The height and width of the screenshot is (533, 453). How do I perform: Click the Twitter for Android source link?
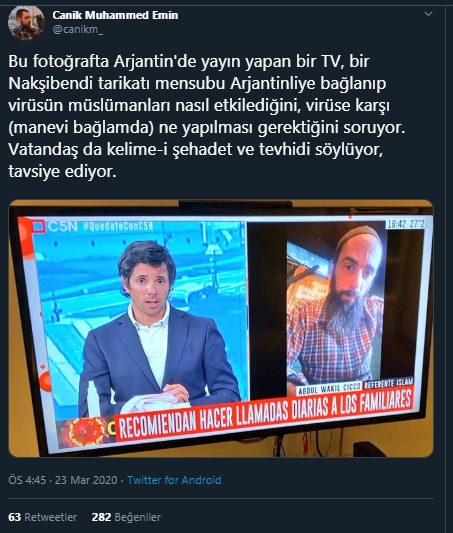174,480
